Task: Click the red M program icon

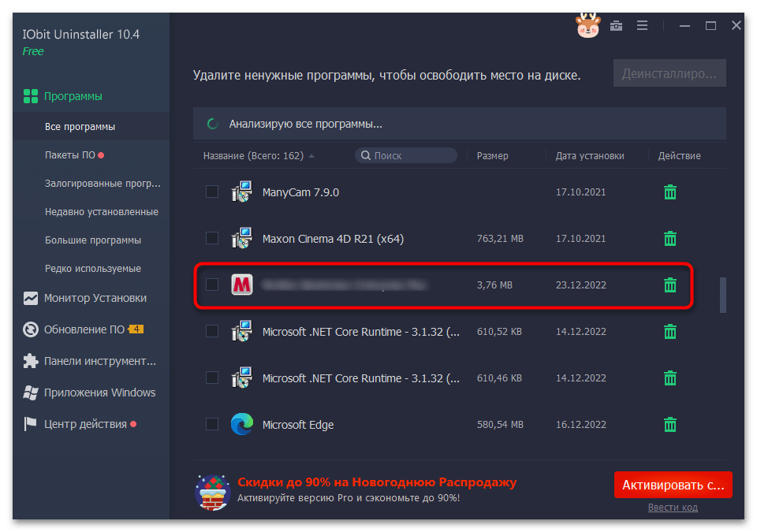Action: click(242, 285)
